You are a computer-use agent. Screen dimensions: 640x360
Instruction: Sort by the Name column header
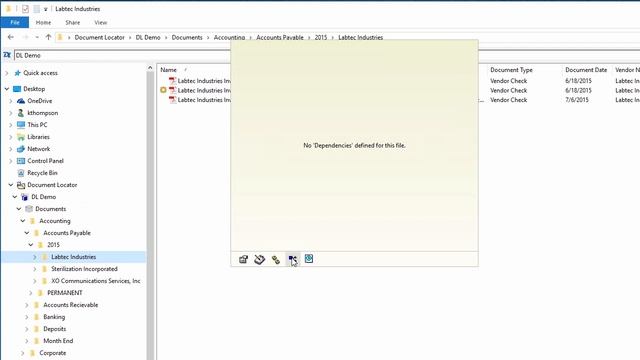169,70
